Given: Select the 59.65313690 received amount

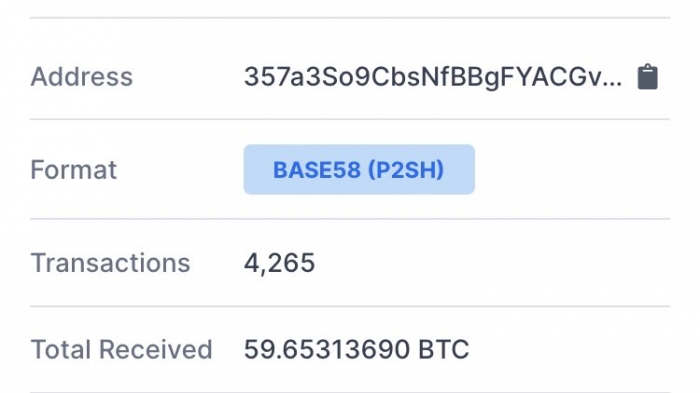Looking at the screenshot, I should click(x=327, y=349).
